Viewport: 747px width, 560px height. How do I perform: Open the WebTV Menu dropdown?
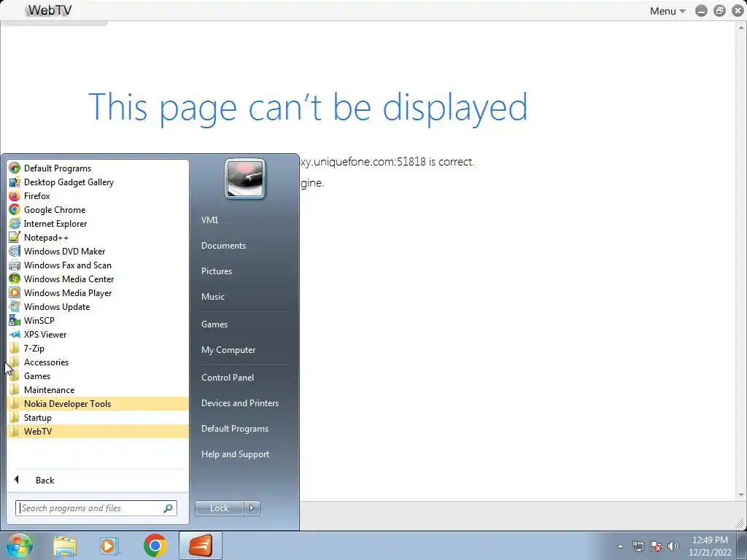pyautogui.click(x=667, y=11)
